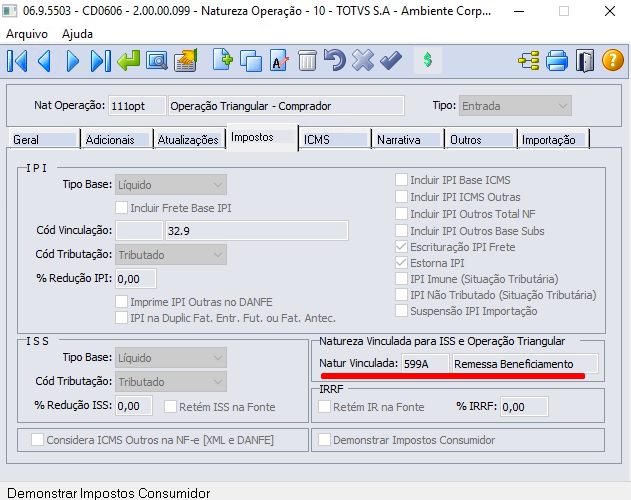Click the copy record icon

251,61
